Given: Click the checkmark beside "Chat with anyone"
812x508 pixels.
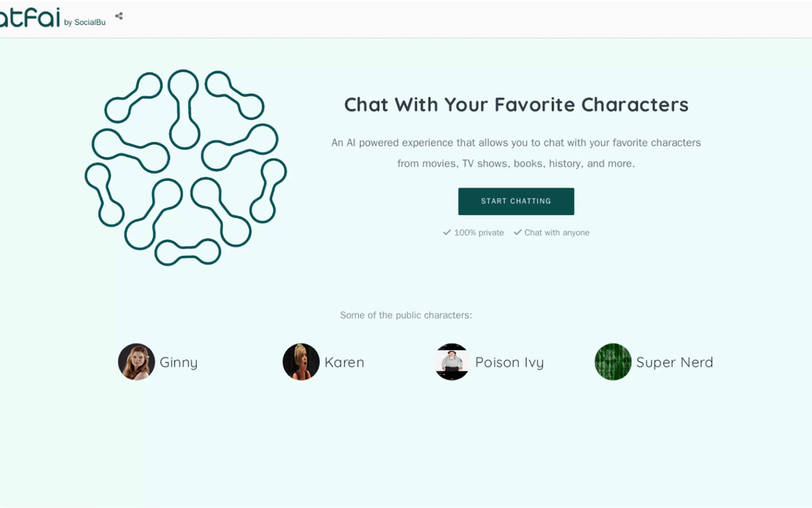Looking at the screenshot, I should click(517, 232).
